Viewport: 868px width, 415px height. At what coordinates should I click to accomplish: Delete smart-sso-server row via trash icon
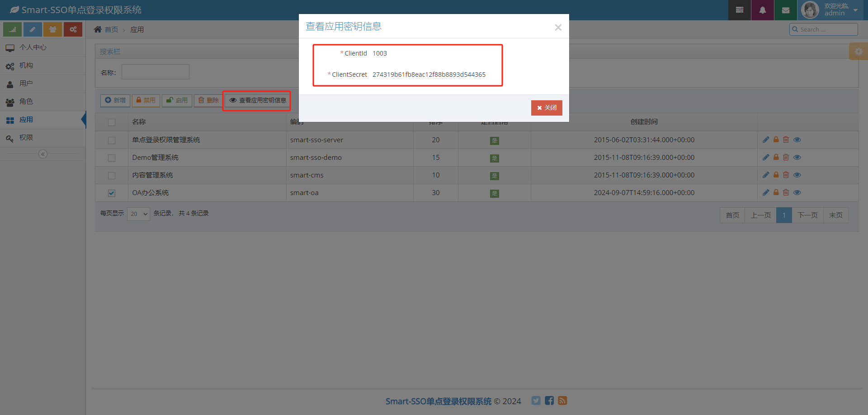click(786, 140)
